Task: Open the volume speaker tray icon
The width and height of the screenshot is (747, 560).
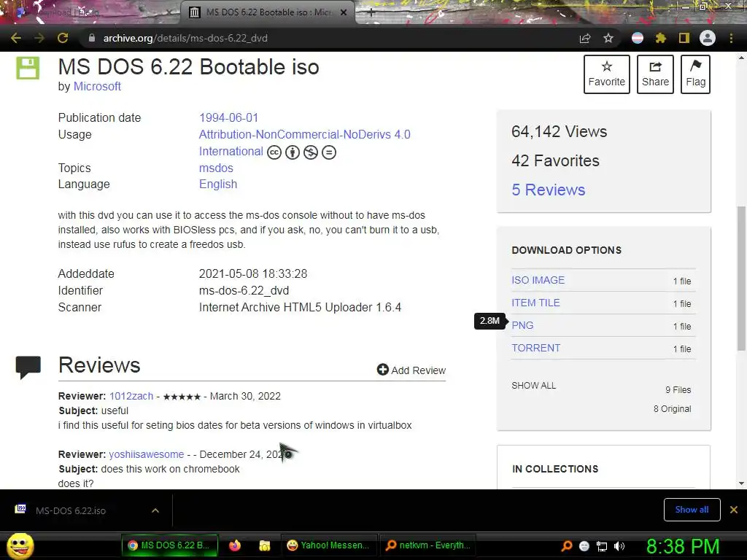Action: pos(619,546)
